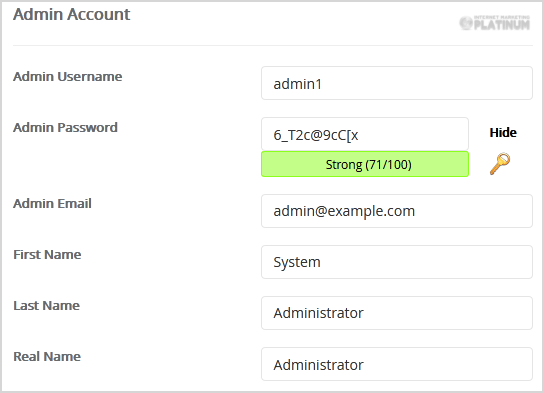
Task: Click the Last Name text box
Action: [397, 313]
